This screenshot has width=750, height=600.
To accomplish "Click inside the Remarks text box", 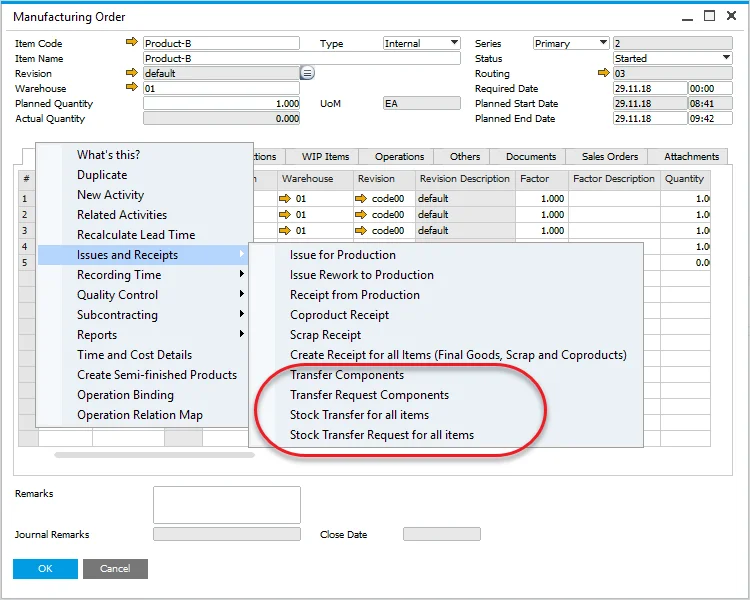I will pos(227,505).
